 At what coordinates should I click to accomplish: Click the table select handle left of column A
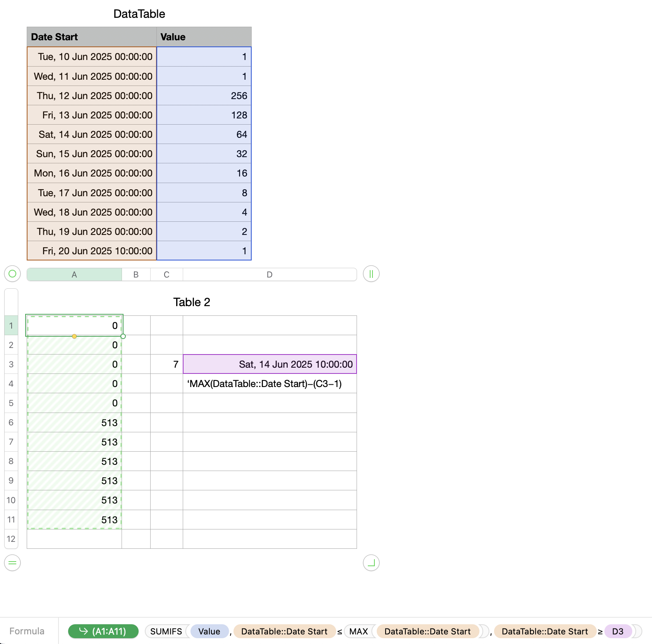pos(12,274)
